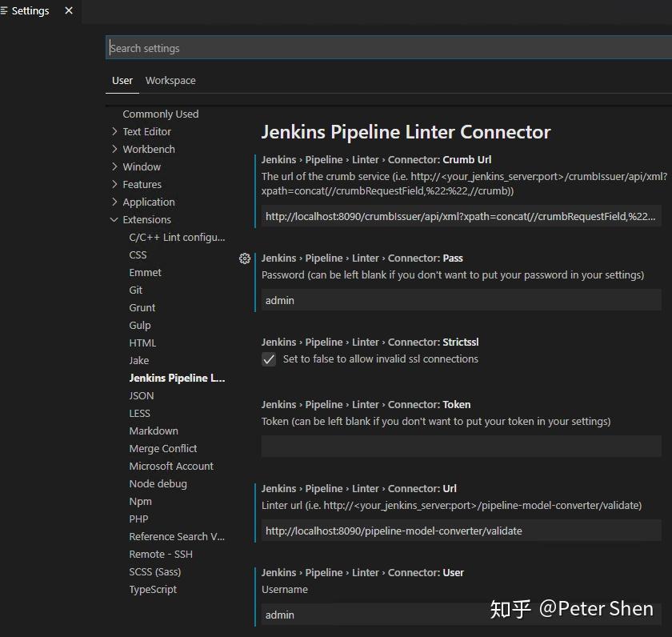Select Jenkins Pipeline L... in the sidebar

(x=177, y=378)
